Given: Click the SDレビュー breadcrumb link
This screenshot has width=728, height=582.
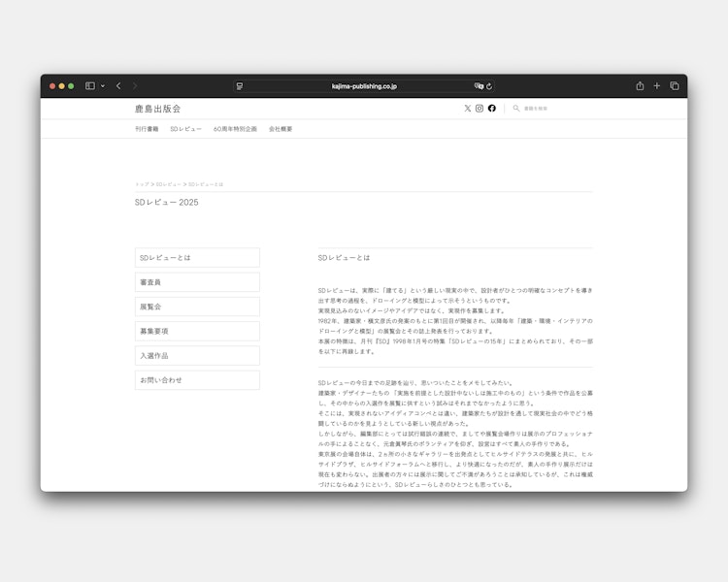Looking at the screenshot, I should tap(169, 184).
